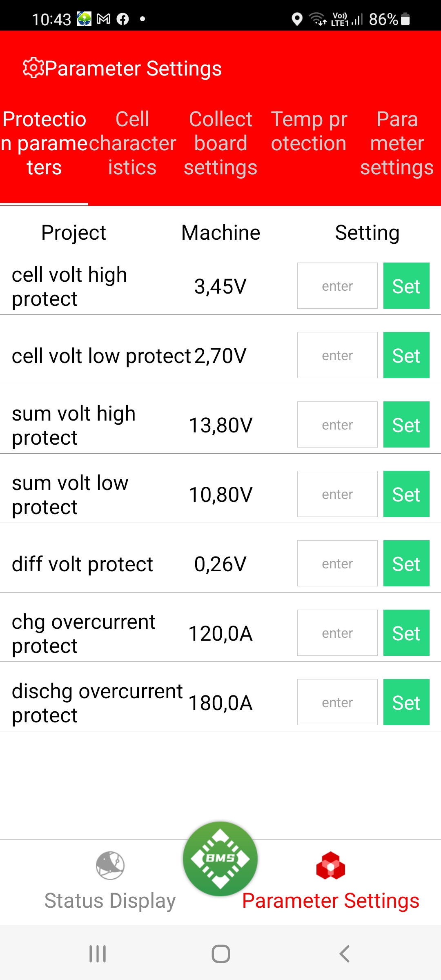Tap the Gmail notification icon

(104, 19)
